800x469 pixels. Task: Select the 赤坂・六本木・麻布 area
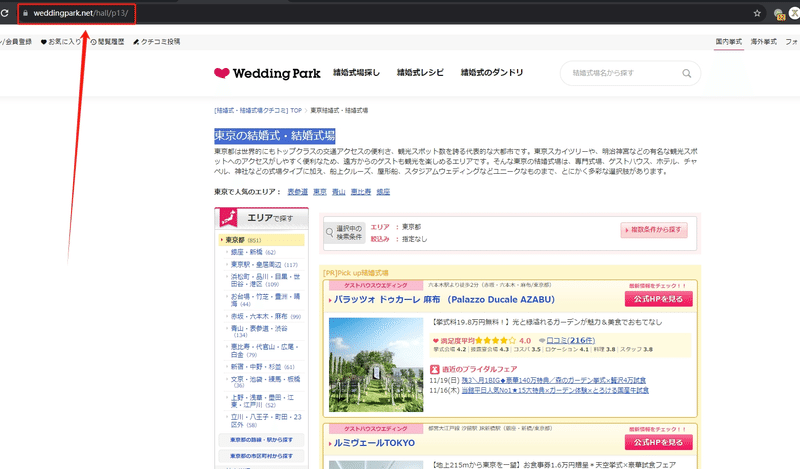266,316
